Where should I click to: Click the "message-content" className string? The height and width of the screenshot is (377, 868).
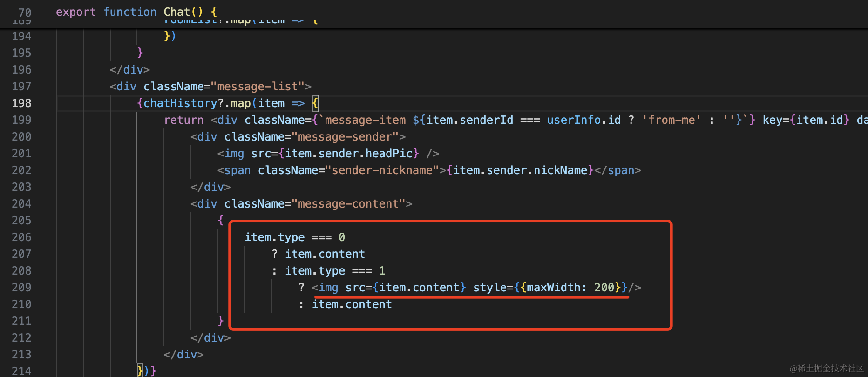[348, 204]
